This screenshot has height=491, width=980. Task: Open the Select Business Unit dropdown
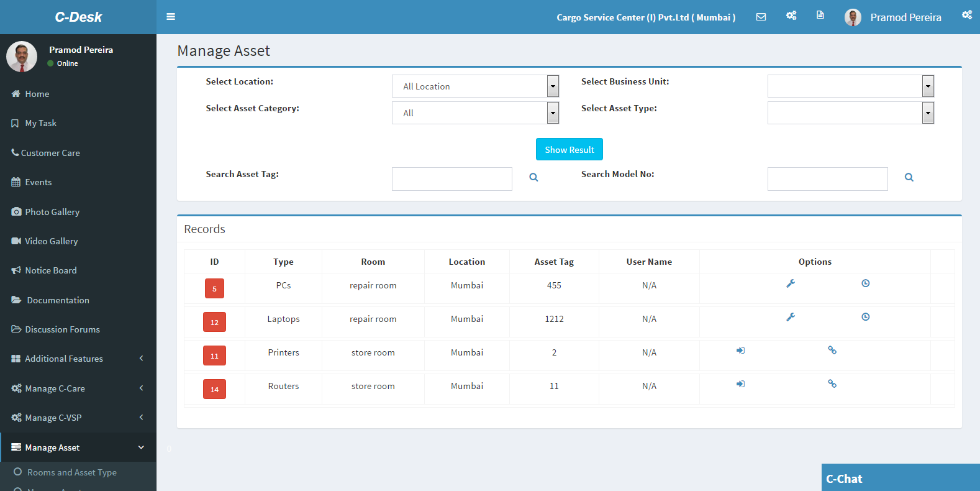pyautogui.click(x=851, y=86)
